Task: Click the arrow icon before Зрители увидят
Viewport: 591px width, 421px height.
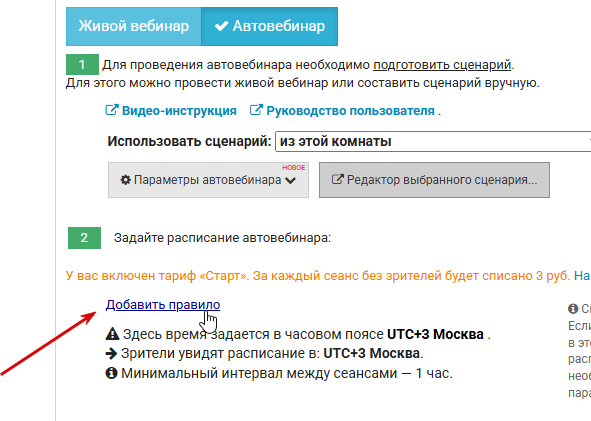Action: (112, 354)
